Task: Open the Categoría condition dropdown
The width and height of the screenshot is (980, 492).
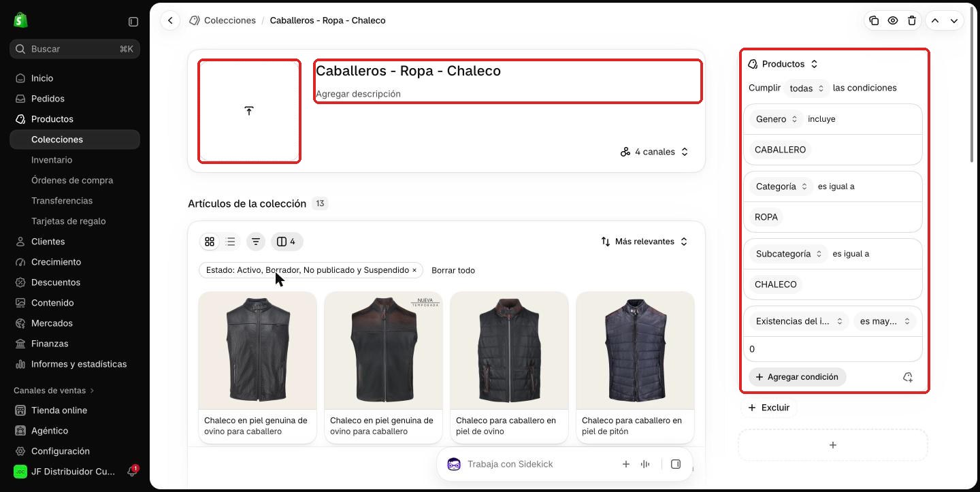Action: tap(781, 186)
